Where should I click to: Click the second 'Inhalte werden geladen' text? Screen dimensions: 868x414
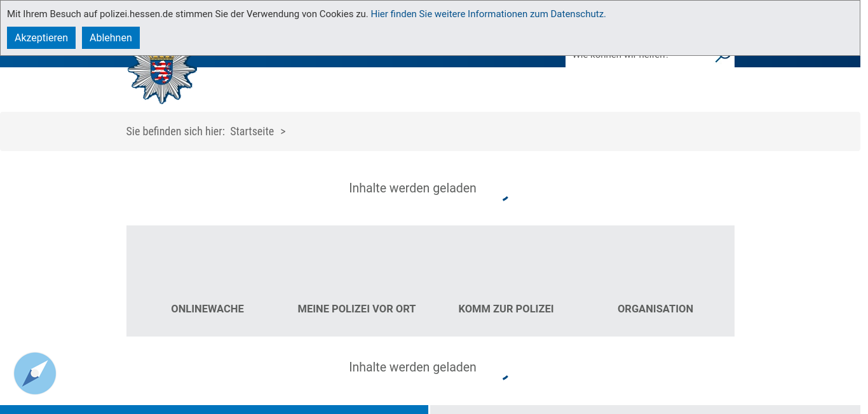click(x=412, y=367)
